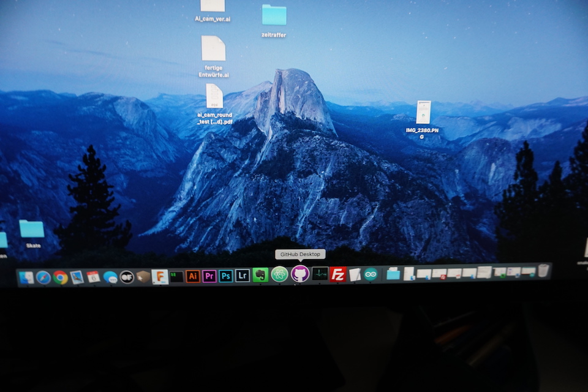Select the Skate folder on the desktop
The height and width of the screenshot is (392, 588).
point(32,229)
